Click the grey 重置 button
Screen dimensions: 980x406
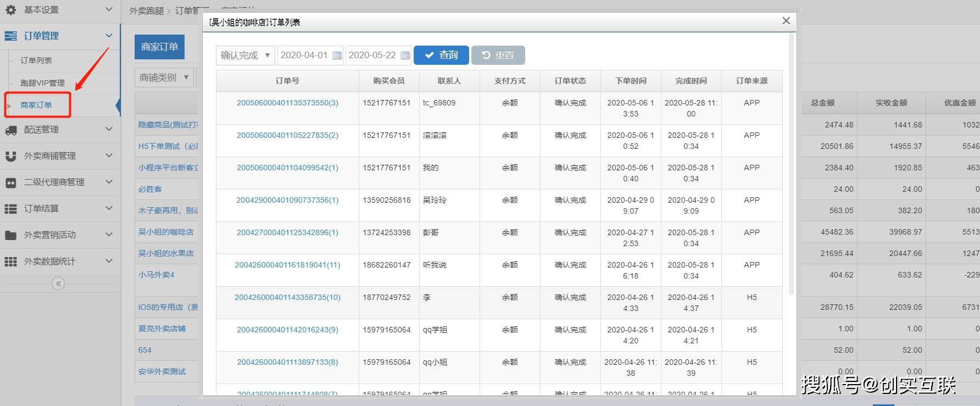(x=498, y=55)
